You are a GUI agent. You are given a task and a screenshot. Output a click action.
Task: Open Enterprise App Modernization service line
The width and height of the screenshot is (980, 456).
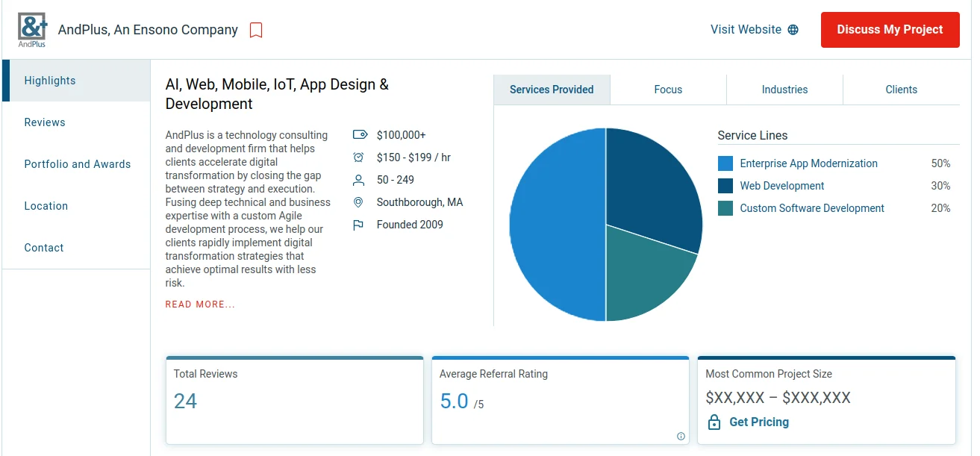click(808, 163)
